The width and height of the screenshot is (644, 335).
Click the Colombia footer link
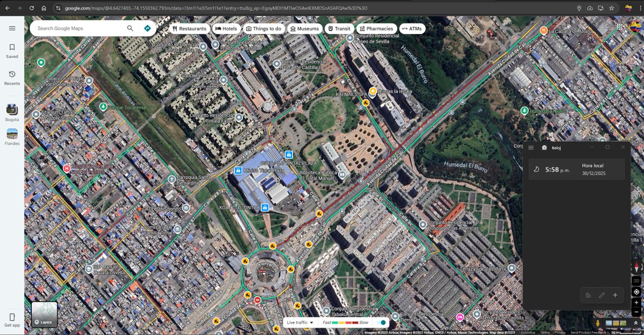coord(528,332)
